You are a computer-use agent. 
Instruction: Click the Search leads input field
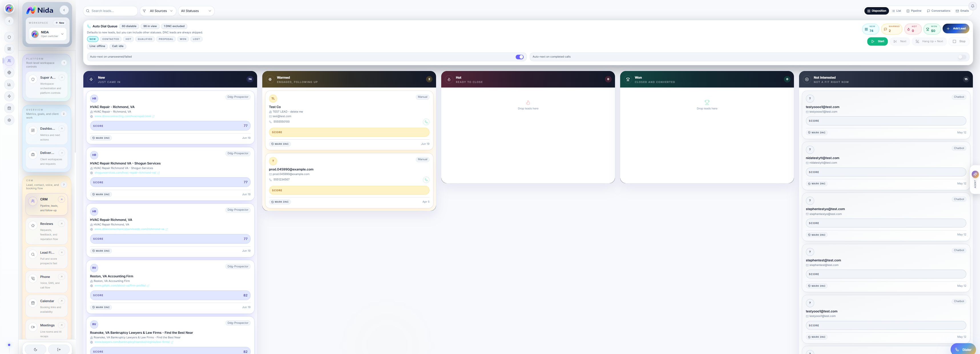point(110,11)
